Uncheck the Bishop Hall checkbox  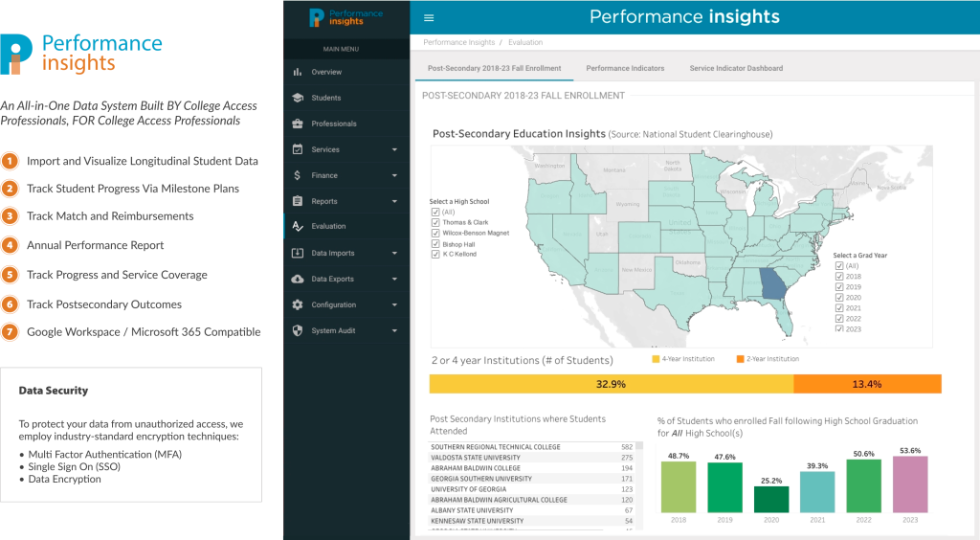(x=435, y=244)
